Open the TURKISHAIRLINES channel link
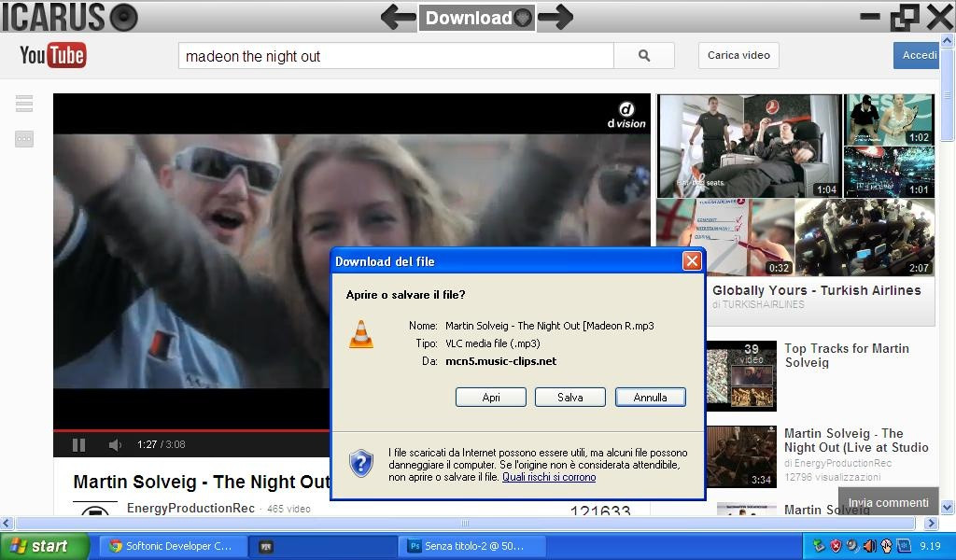This screenshot has height=560, width=956. 763,304
